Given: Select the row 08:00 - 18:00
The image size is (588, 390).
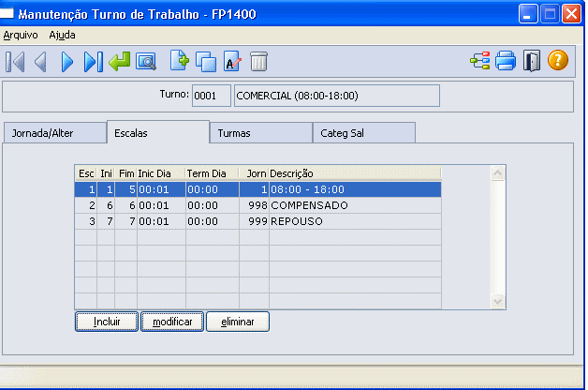Looking at the screenshot, I should (x=258, y=189).
